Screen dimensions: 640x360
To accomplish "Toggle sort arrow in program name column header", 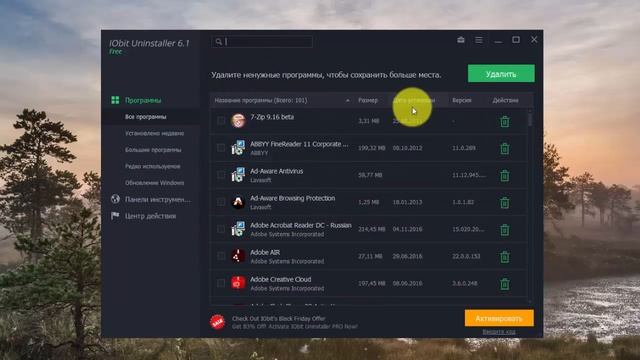I will tap(347, 100).
